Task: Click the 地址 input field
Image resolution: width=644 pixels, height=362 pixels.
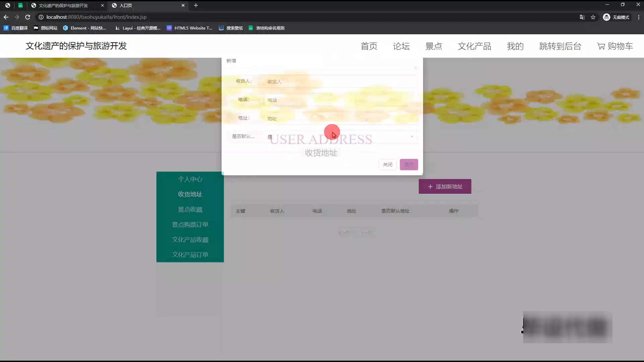Action: (x=341, y=118)
